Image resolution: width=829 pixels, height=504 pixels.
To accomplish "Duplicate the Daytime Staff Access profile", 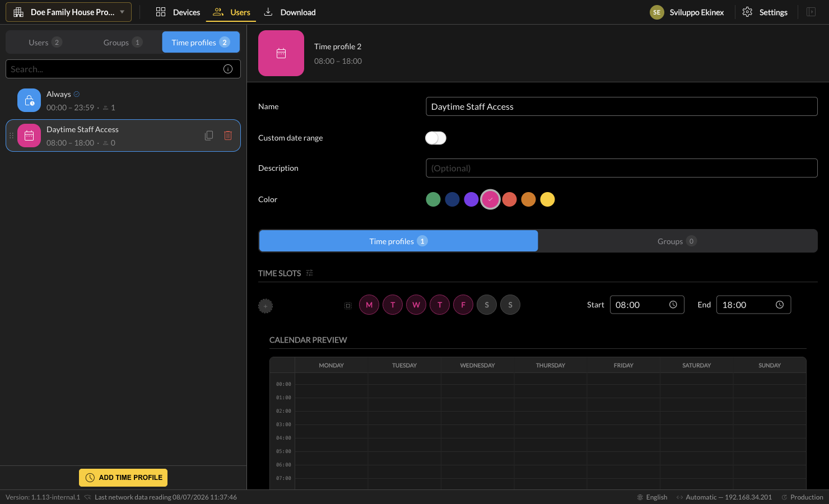I will [x=209, y=136].
